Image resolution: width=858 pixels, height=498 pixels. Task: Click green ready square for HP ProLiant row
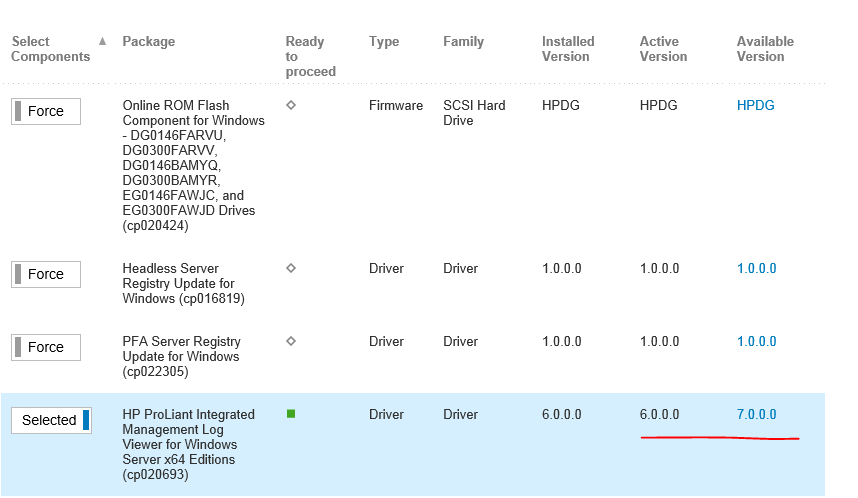(291, 414)
